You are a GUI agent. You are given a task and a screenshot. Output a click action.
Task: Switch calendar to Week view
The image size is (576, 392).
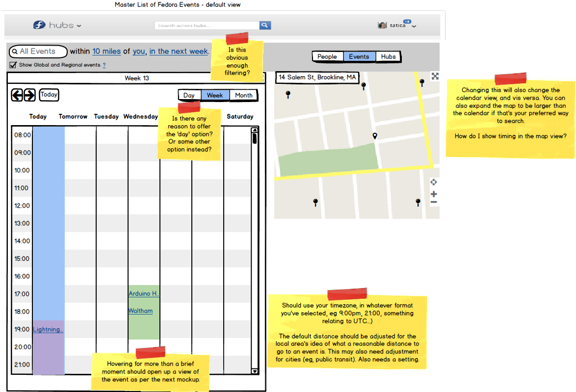point(215,96)
